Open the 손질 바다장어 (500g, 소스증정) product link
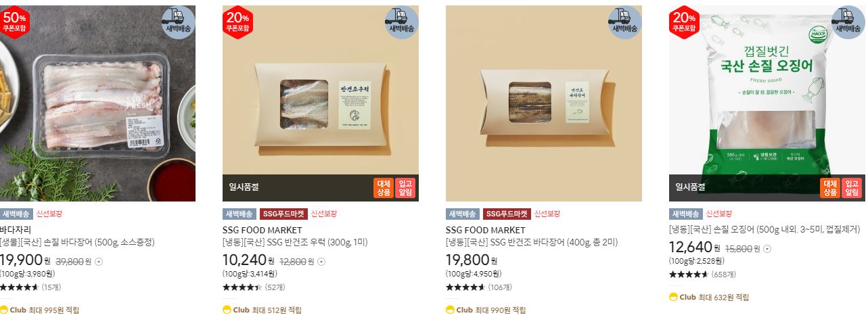Screen dimensions: 868x332 pos(77,242)
